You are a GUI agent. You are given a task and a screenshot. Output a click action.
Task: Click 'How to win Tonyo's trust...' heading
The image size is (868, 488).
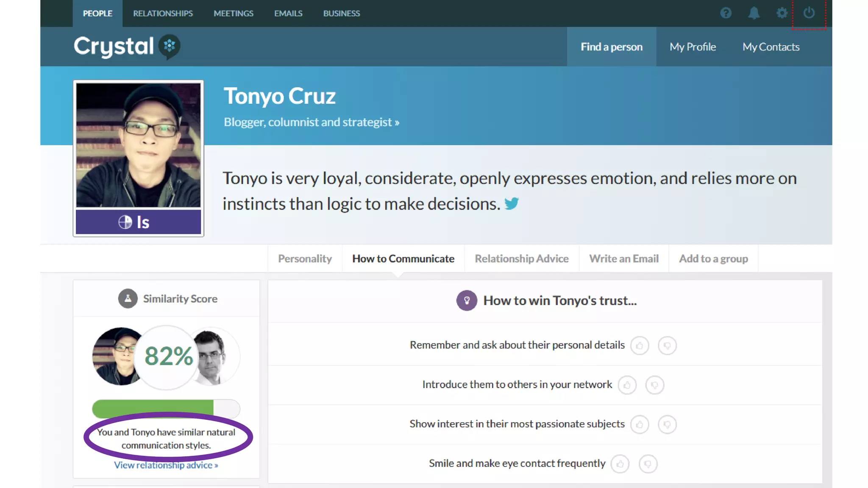click(560, 300)
